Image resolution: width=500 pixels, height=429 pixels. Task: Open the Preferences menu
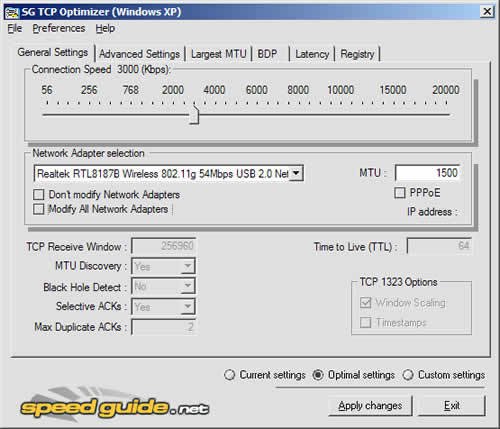[x=59, y=29]
